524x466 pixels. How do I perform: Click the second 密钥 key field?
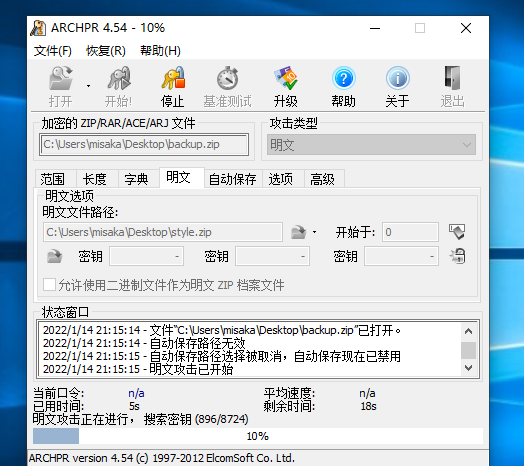click(x=272, y=256)
